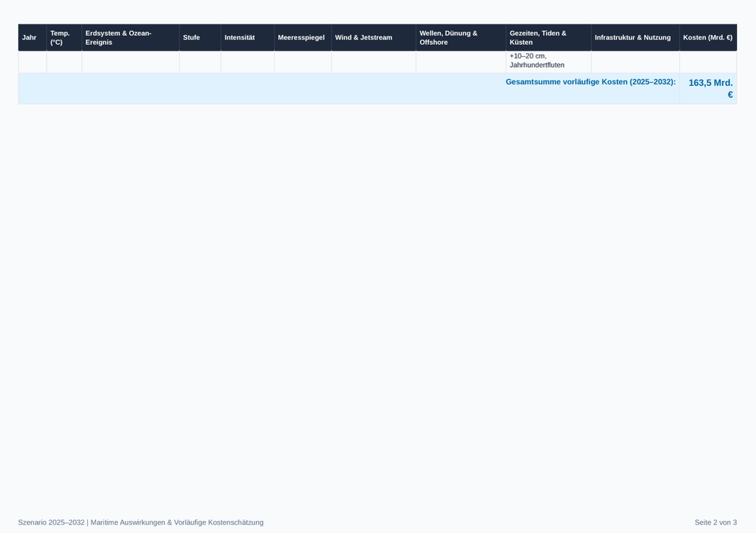Click the Gezeiten, Tiden & Küsten header
Viewport: 756px width, 533px height.
(x=549, y=38)
